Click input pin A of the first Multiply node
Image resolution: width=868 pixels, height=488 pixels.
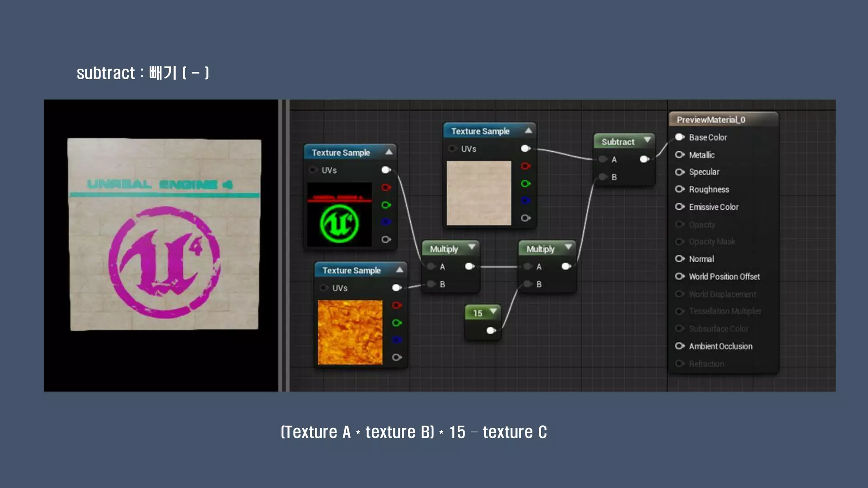coord(431,266)
